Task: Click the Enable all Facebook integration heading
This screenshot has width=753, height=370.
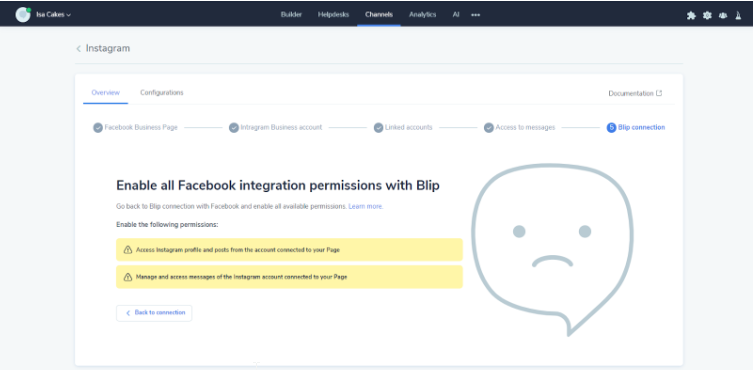Action: pos(278,185)
